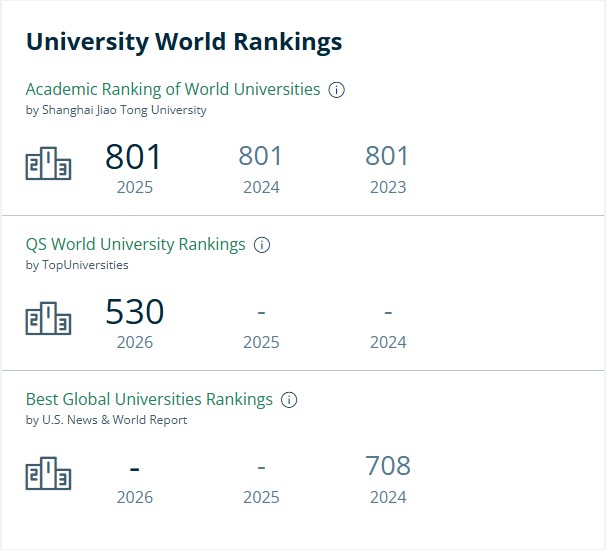Viewport: 606px width, 550px height.
Task: Open Best Global Universities Rankings link
Action: 149,399
